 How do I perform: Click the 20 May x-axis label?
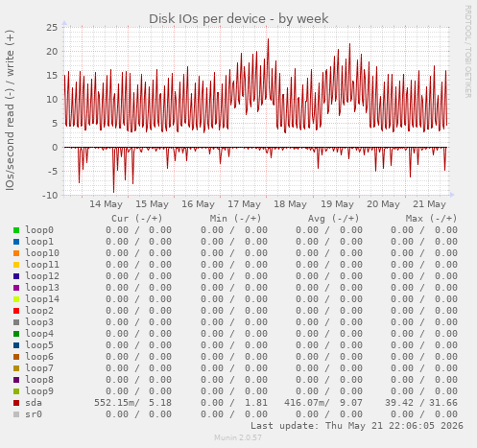click(383, 204)
